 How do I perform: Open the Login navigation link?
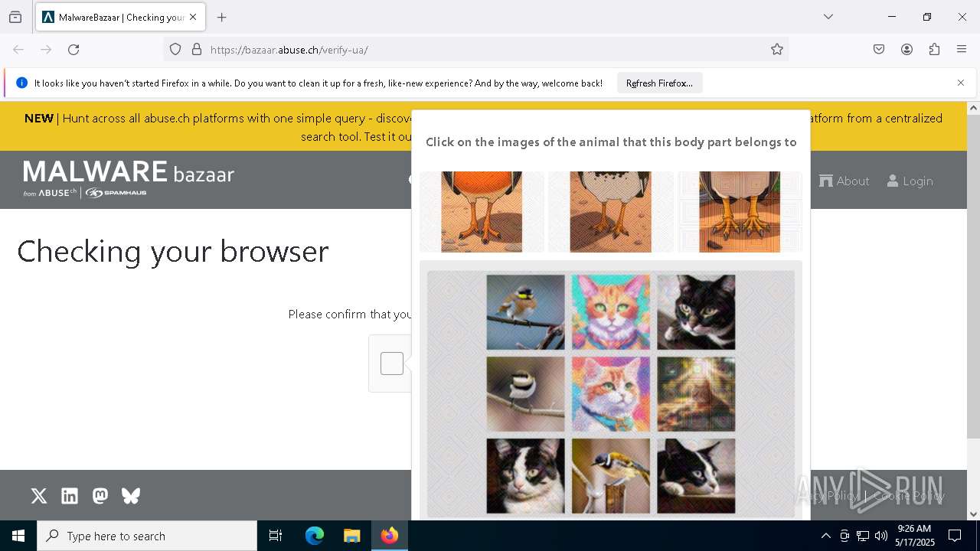(x=910, y=181)
